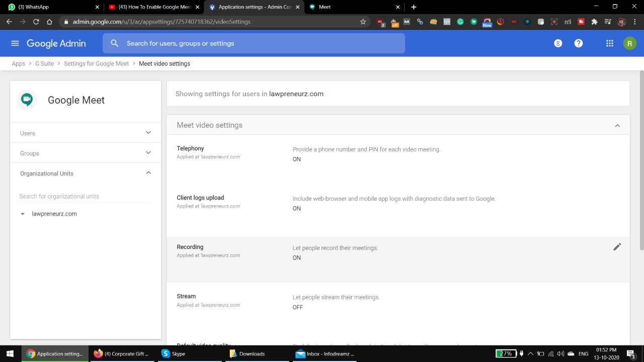The image size is (644, 362).
Task: Open the Help question mark icon
Action: [x=579, y=43]
